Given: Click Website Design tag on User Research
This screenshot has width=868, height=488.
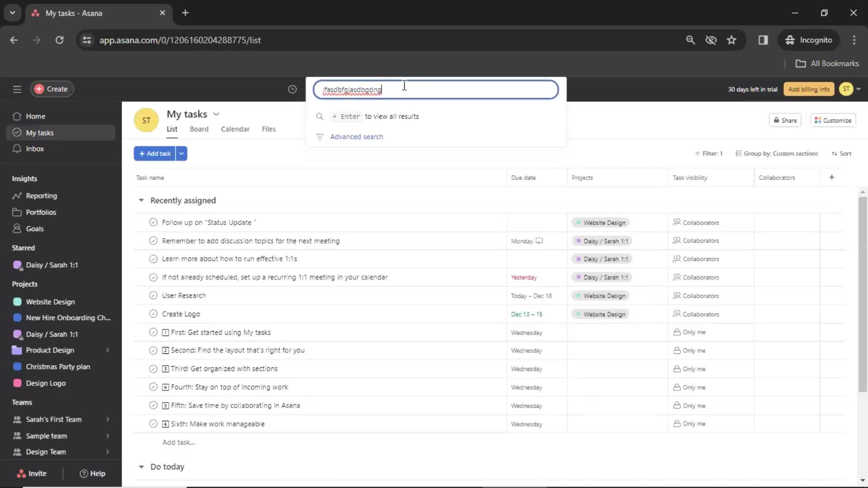Looking at the screenshot, I should click(x=600, y=296).
